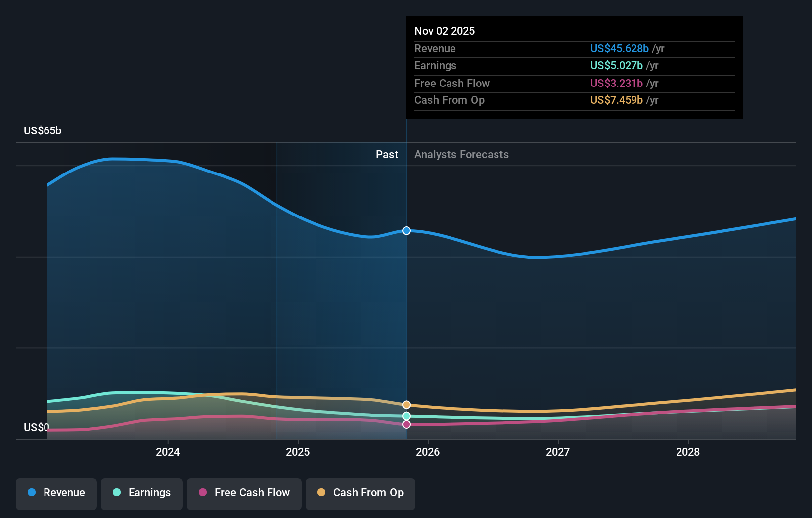Click the 2027 x-axis label

tap(558, 452)
